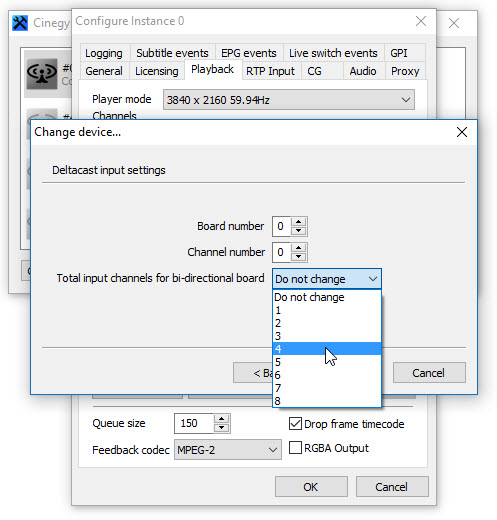Click Cancel in Configure Instance window
This screenshot has width=497, height=520.
coord(392,487)
